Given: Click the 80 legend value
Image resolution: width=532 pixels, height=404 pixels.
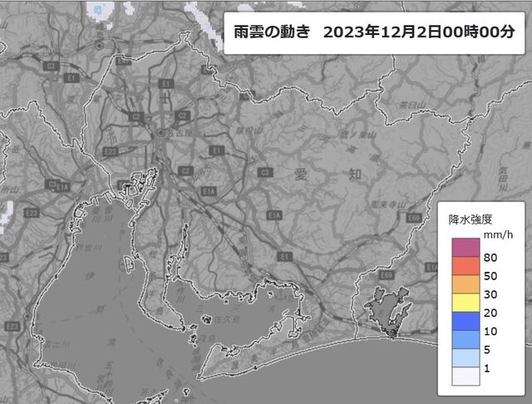Looking at the screenshot, I should click(490, 258).
